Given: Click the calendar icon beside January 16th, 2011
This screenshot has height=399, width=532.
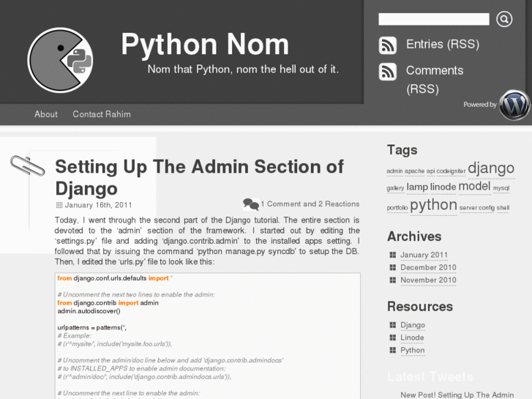Looking at the screenshot, I should [x=59, y=205].
